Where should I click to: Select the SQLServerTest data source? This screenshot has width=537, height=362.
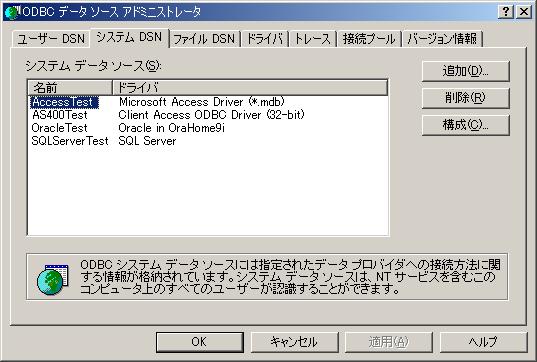click(x=70, y=141)
